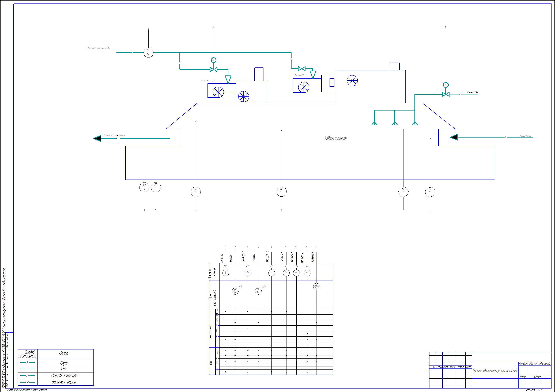This screenshot has height=392, width=555.
Task: Click the Назва legend header
Action: [x=64, y=354]
